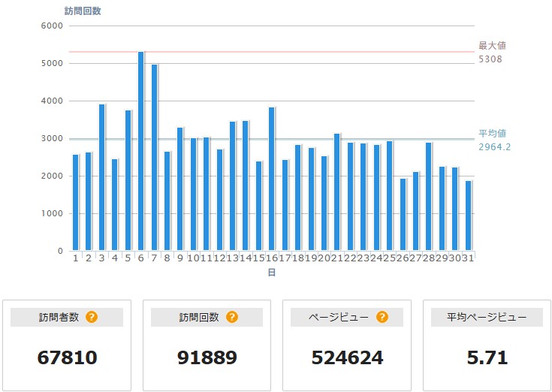Click the 平均値 label beside the chart

point(492,134)
